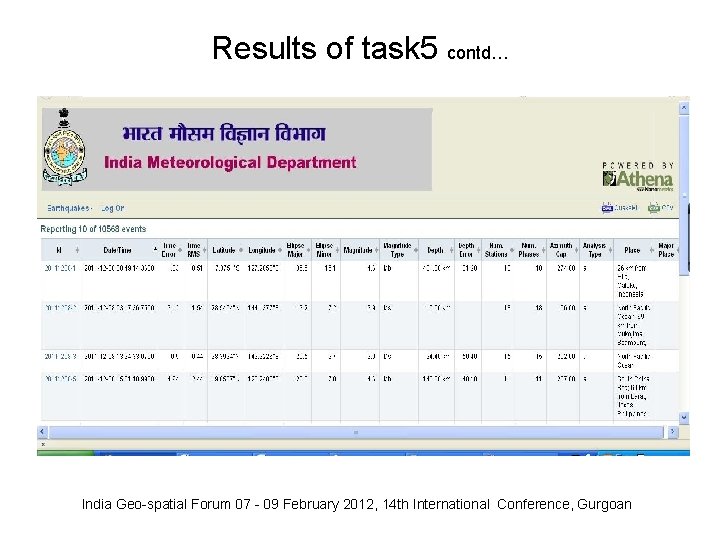
Task: Click the Athena powered-by logo
Action: (638, 176)
